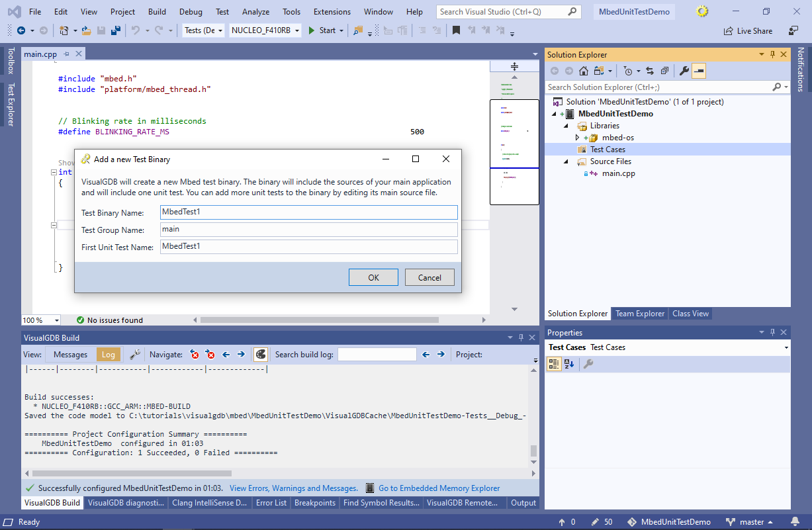Click Start debugging button

pyautogui.click(x=322, y=30)
